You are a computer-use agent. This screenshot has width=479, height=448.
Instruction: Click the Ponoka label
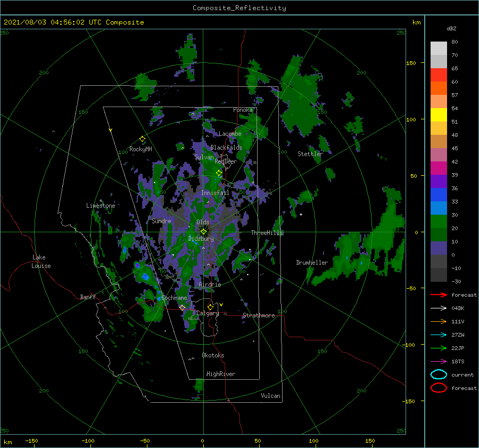[243, 110]
